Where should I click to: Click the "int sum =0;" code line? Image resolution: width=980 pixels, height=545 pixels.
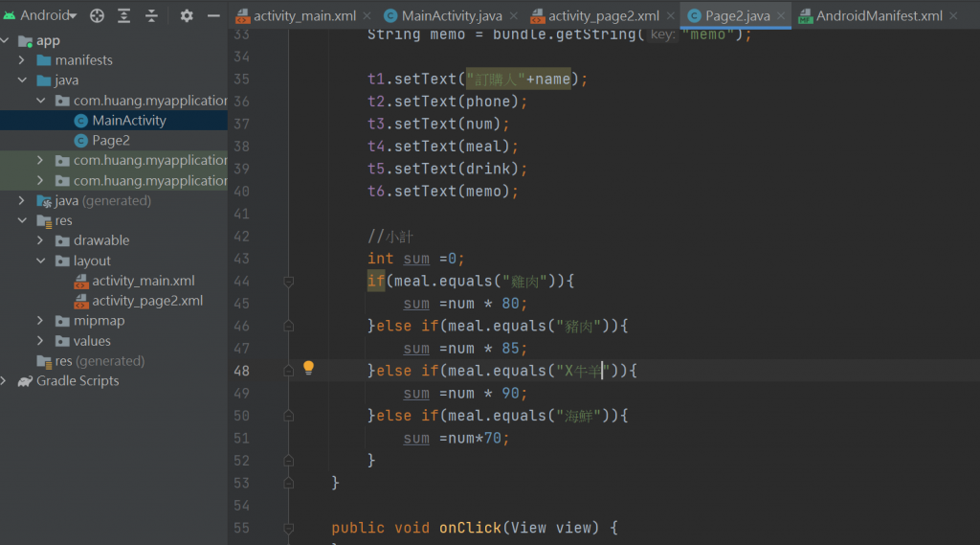(x=415, y=259)
